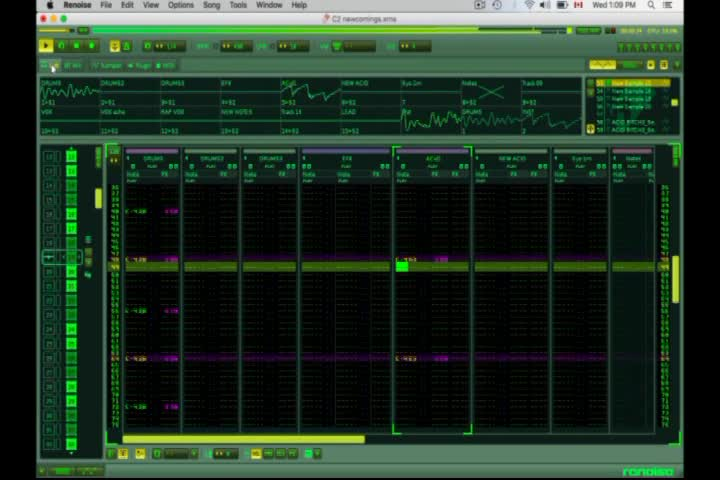Select the DRUMS track header

click(153, 158)
